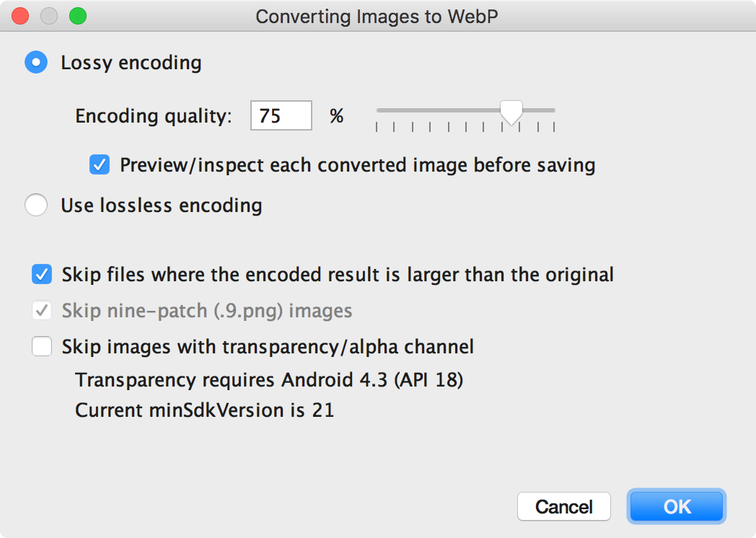Toggle the Skip nine-patch (.9.png) images checkbox
The image size is (756, 538).
42,310
